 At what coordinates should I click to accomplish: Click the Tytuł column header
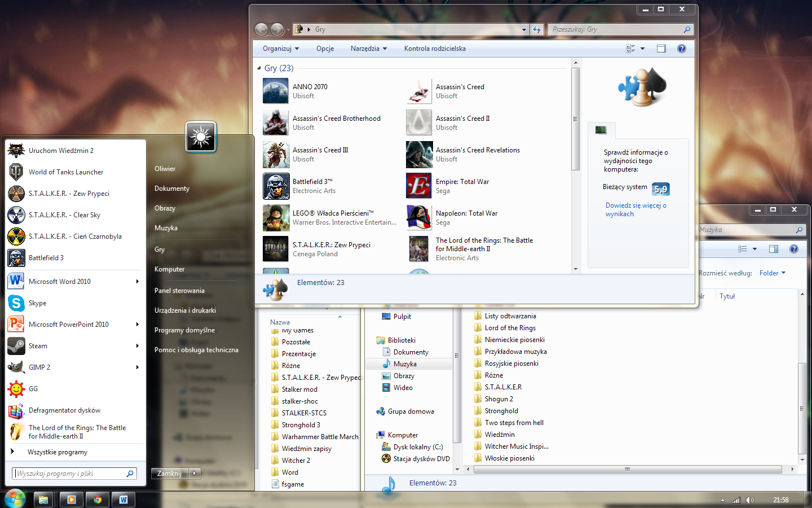coord(727,296)
